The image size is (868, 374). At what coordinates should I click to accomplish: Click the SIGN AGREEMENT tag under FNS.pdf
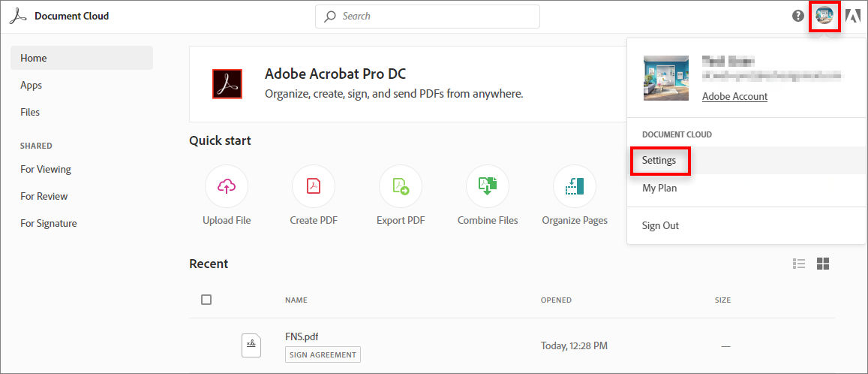click(x=323, y=354)
